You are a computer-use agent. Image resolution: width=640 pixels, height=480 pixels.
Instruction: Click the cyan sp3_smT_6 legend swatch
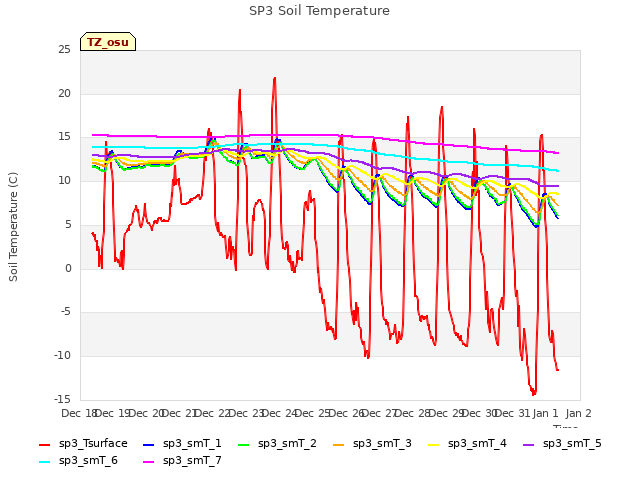coord(44,462)
